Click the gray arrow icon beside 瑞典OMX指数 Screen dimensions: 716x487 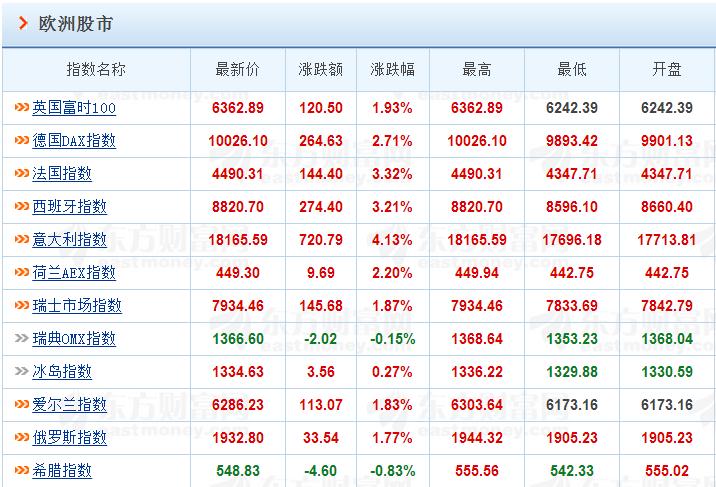(21, 339)
